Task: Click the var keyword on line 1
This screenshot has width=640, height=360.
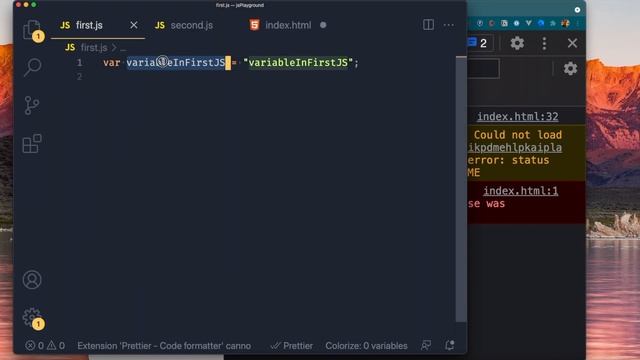Action: [x=111, y=62]
